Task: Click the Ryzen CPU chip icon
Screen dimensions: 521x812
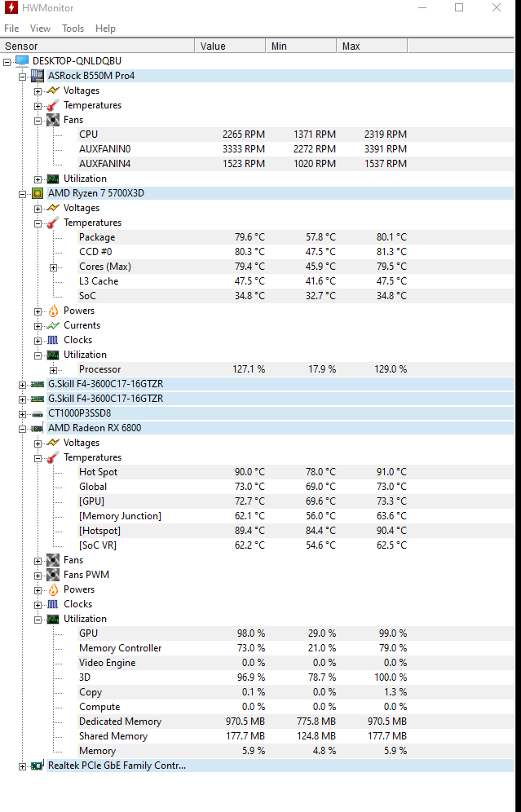Action: point(38,193)
